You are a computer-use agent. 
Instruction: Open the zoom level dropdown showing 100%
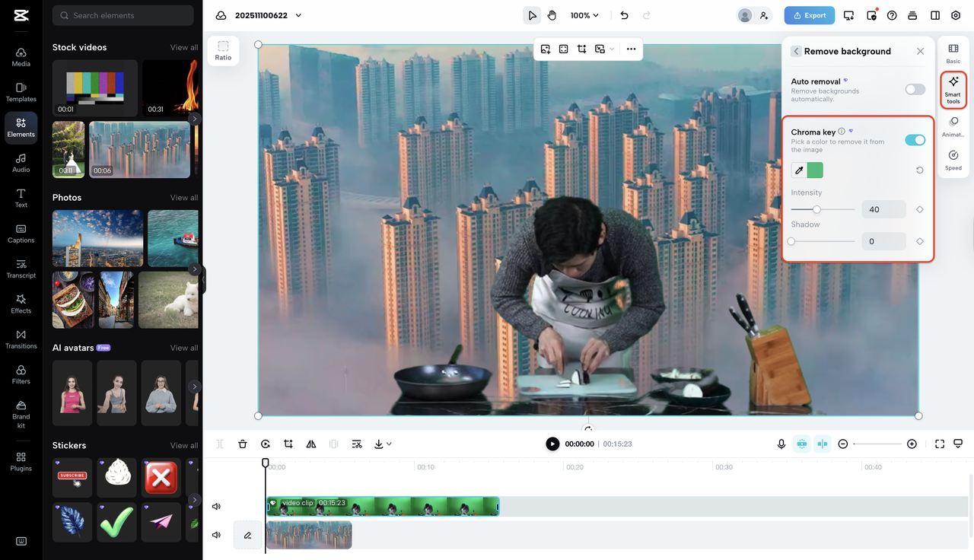584,14
